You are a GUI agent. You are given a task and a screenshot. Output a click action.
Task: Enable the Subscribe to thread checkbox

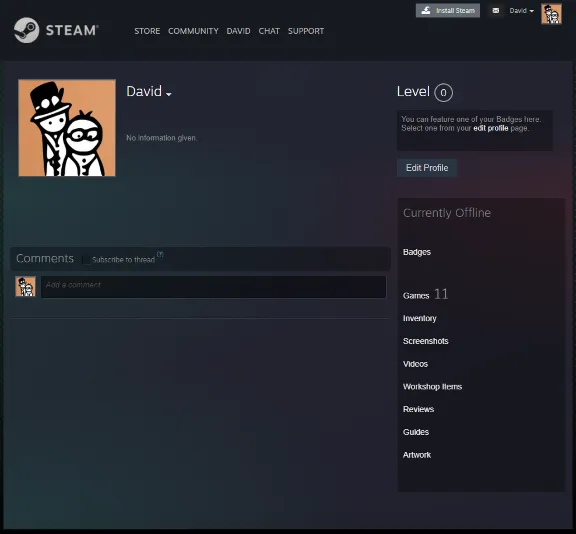[86, 260]
